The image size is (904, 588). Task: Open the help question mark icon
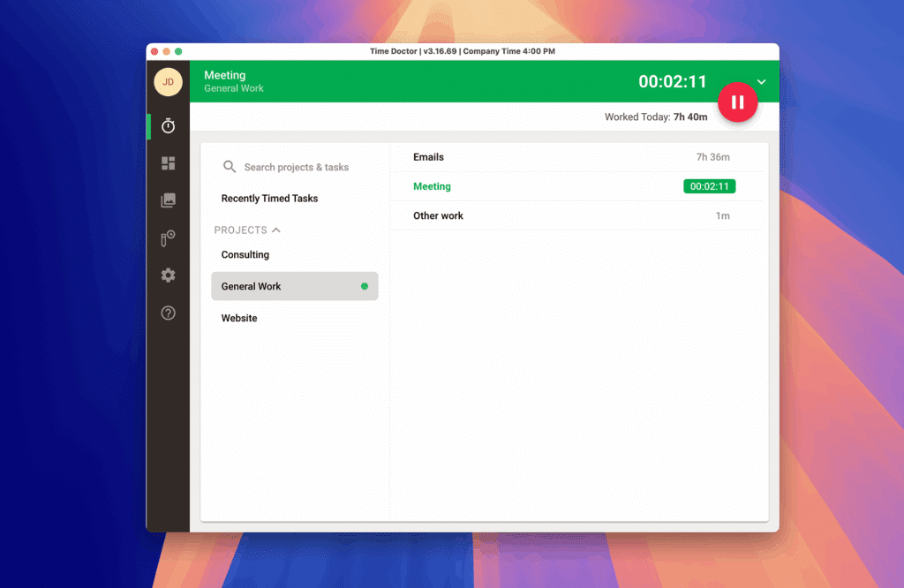[x=168, y=313]
